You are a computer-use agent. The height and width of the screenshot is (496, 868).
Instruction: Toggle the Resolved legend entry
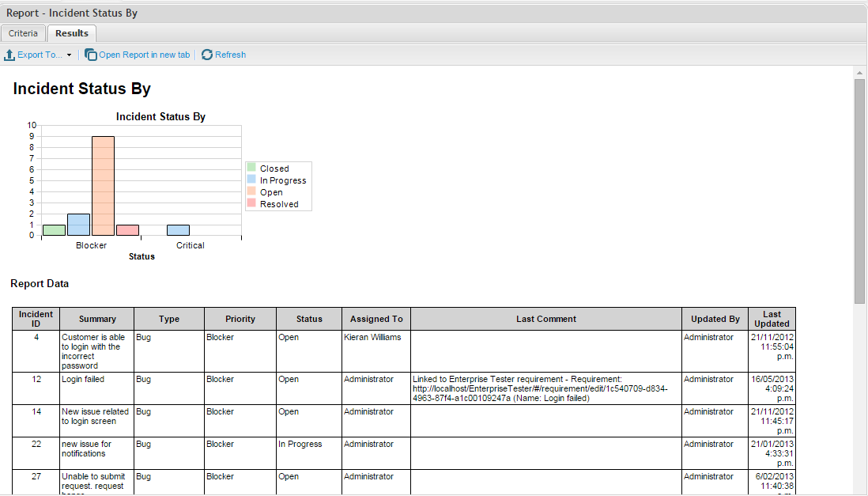(x=277, y=203)
